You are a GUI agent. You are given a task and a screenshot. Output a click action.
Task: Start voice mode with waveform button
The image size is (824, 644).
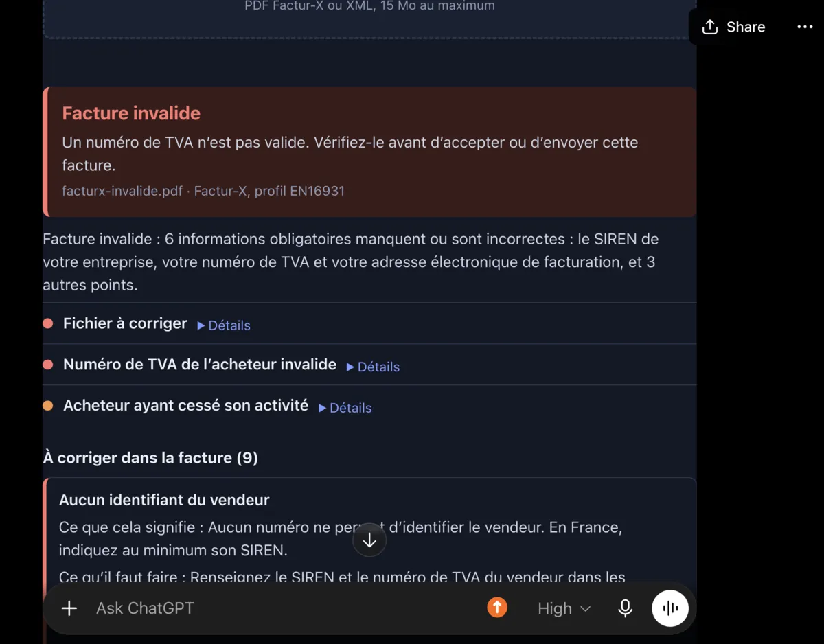[670, 608]
